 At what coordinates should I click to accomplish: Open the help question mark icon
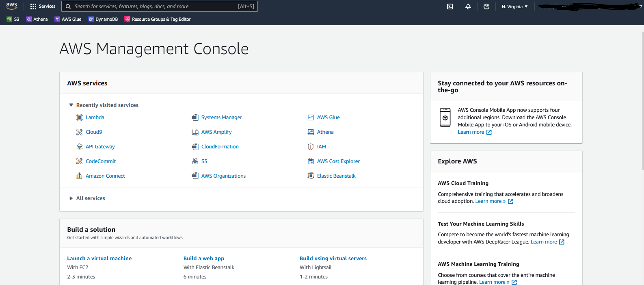click(486, 7)
